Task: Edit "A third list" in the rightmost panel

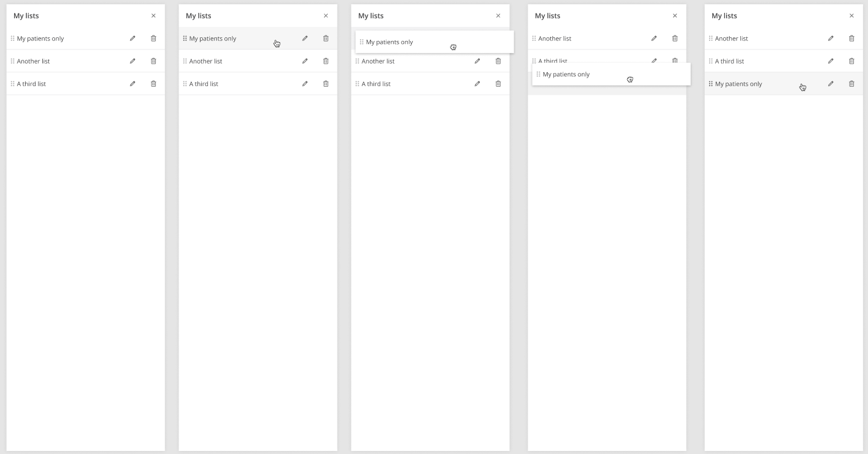Action: [831, 61]
